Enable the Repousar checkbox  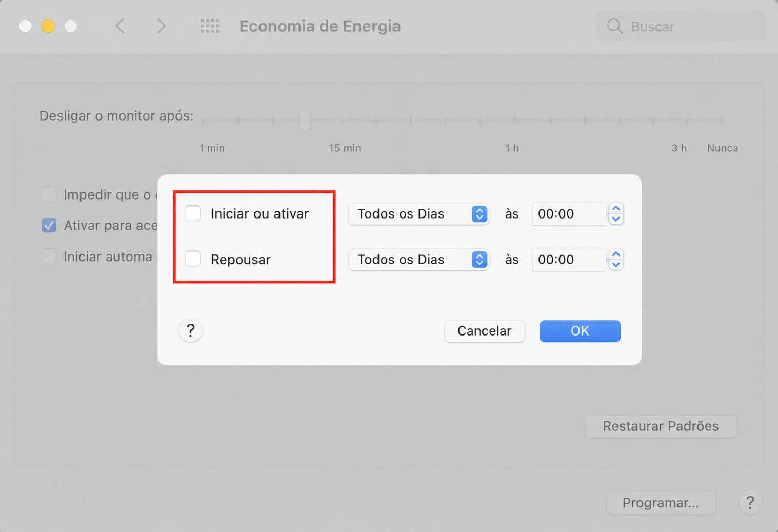point(193,259)
